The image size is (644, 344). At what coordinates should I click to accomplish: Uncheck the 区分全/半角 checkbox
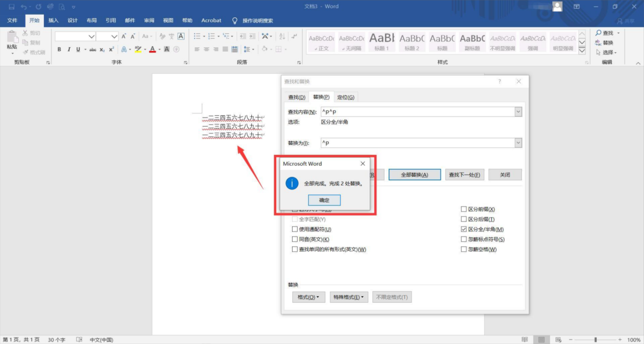pyautogui.click(x=463, y=229)
